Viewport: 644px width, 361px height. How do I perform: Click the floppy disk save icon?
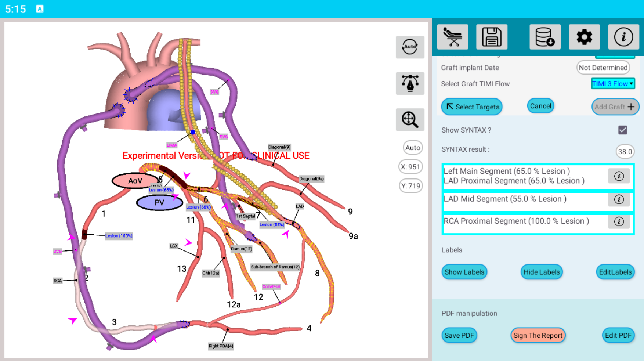click(492, 37)
